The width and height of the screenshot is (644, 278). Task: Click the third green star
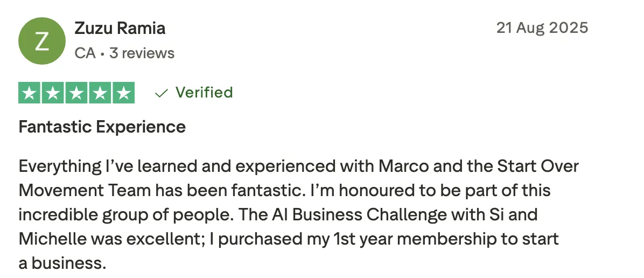76,93
